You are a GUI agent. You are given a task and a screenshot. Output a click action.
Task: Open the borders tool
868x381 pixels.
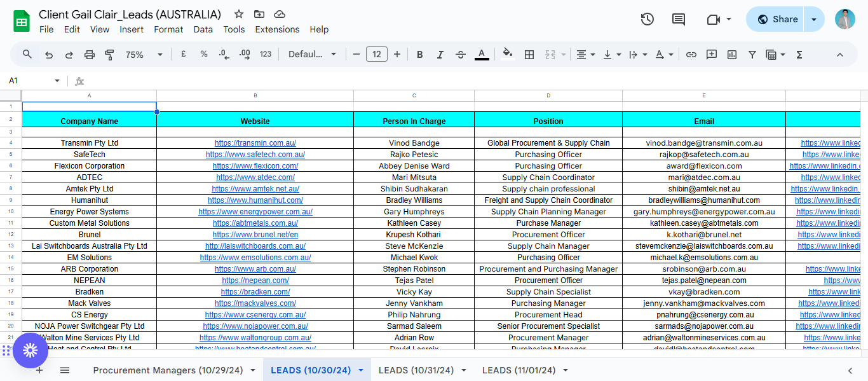(x=529, y=55)
